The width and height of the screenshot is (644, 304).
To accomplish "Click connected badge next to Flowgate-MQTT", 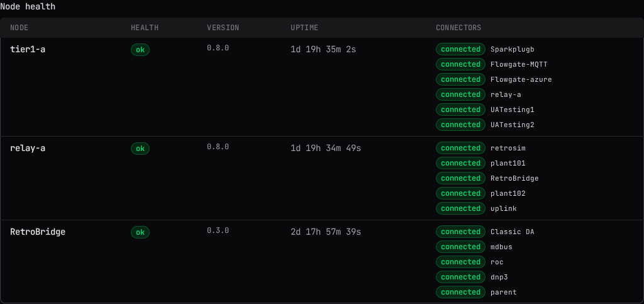I will (x=460, y=64).
